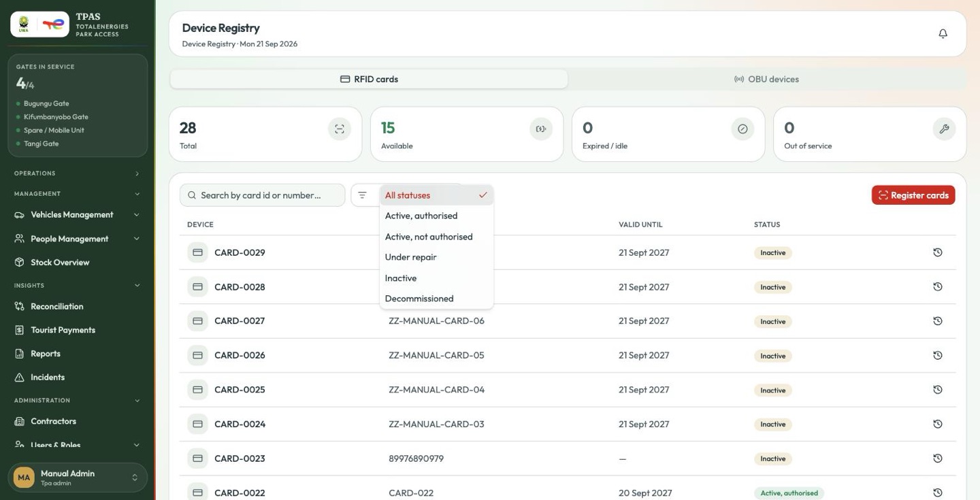Click Kifumbanyobo Gate in gates list
This screenshot has height=500, width=980.
pyautogui.click(x=56, y=117)
